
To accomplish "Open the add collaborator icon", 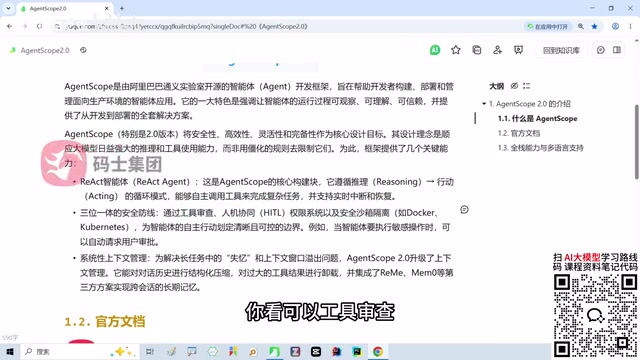I will point(497,50).
